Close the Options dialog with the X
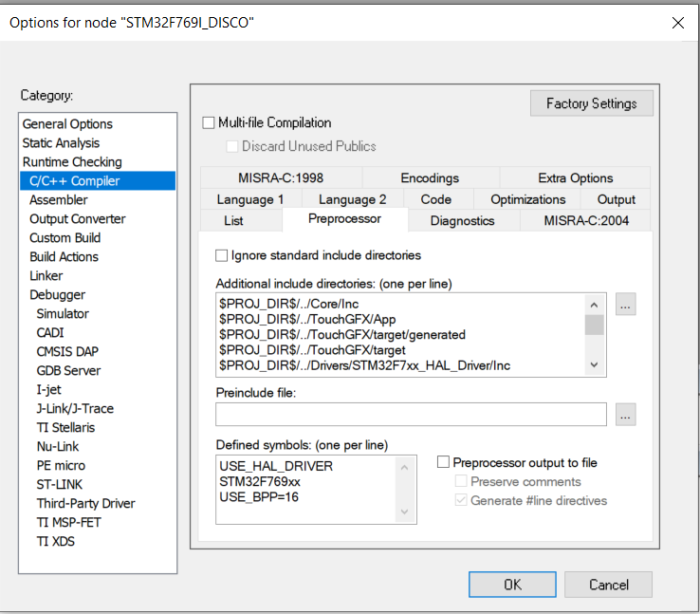Viewport: 700px width, 614px height. [x=677, y=23]
